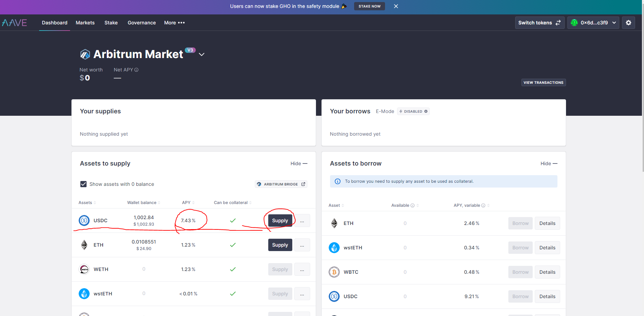
Task: Click the ETH icon in Assets to borrow
Action: coord(334,223)
